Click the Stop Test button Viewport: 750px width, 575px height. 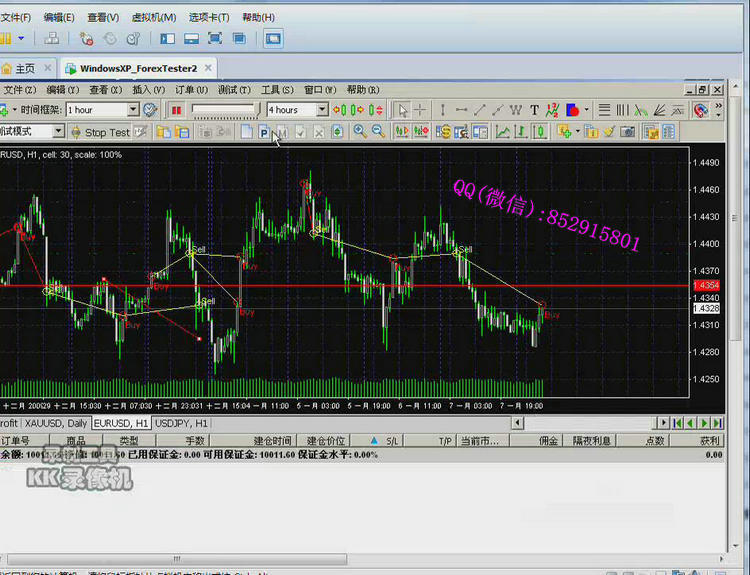coord(99,132)
